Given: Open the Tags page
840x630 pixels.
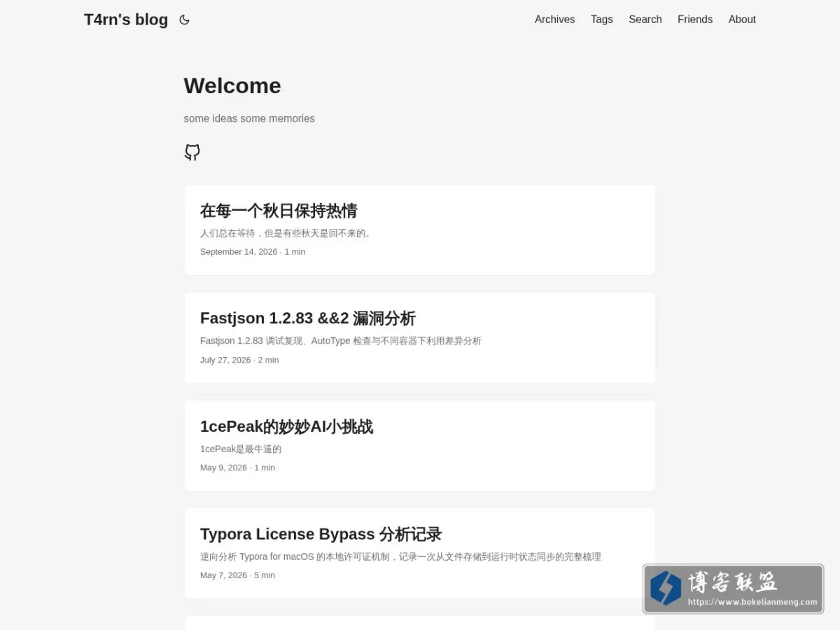Looking at the screenshot, I should click(x=601, y=20).
